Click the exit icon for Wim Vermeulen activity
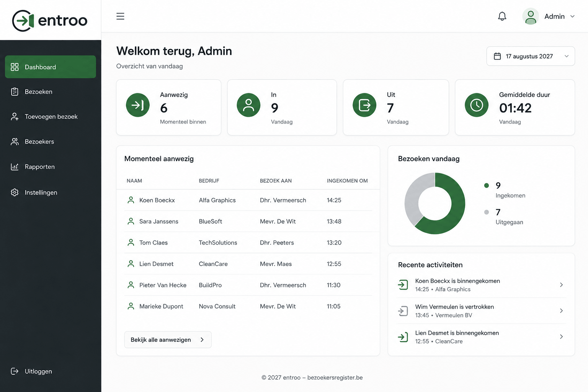Screen dimensions: 588x392 pos(403,311)
